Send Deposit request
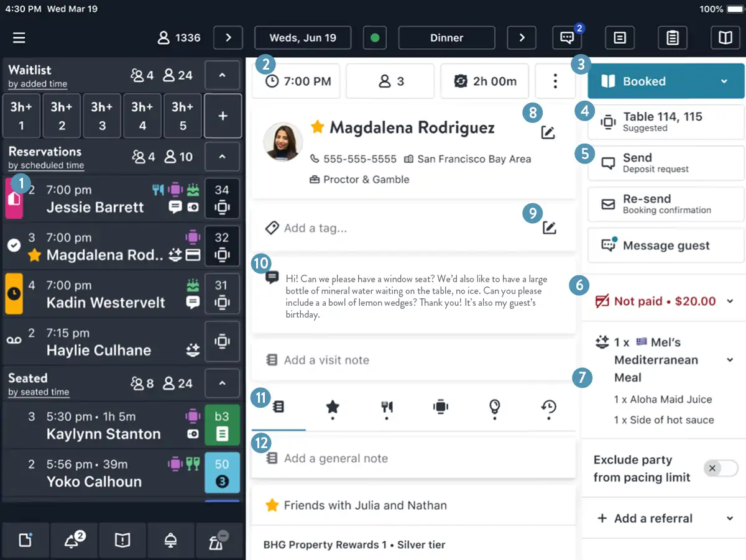The width and height of the screenshot is (746, 560). click(x=666, y=163)
